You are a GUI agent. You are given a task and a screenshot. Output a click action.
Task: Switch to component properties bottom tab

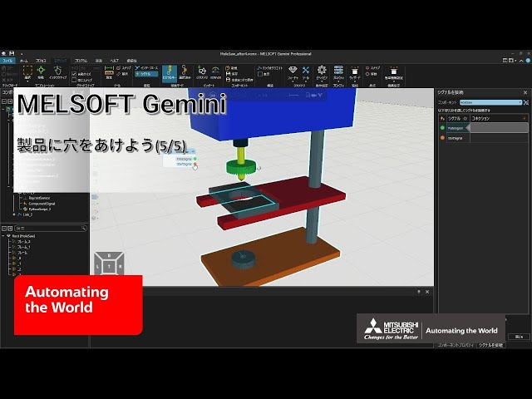tap(456, 345)
